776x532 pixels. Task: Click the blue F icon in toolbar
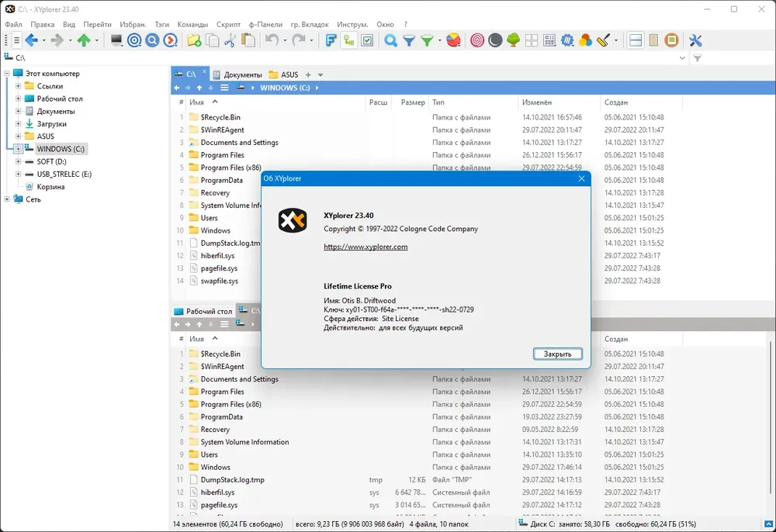(331, 40)
